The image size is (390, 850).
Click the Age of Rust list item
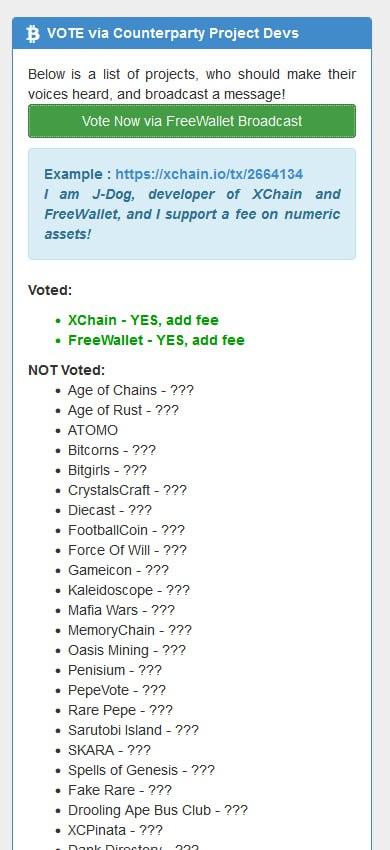pyautogui.click(x=123, y=410)
